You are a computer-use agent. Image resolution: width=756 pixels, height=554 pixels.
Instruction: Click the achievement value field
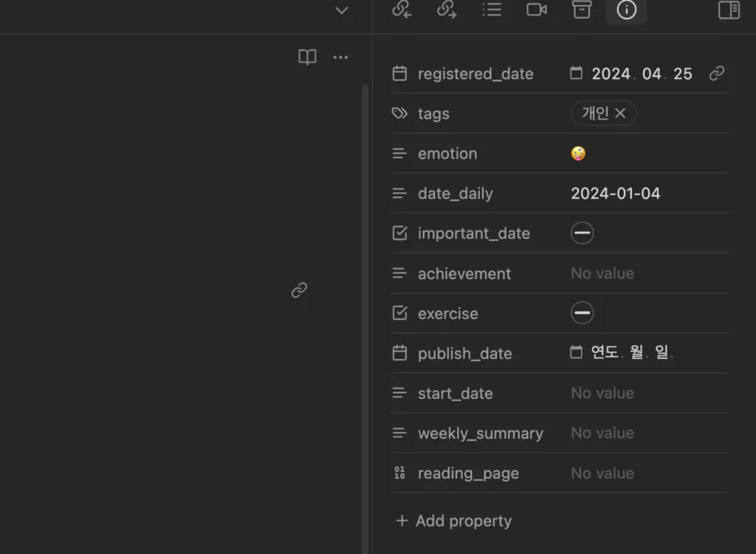tap(602, 273)
